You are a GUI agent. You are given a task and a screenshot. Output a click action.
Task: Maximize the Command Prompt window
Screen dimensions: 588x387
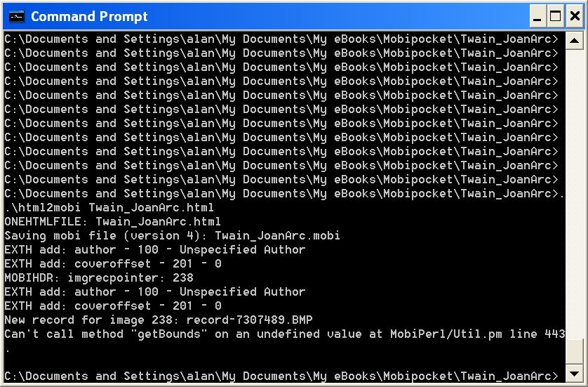[x=556, y=16]
